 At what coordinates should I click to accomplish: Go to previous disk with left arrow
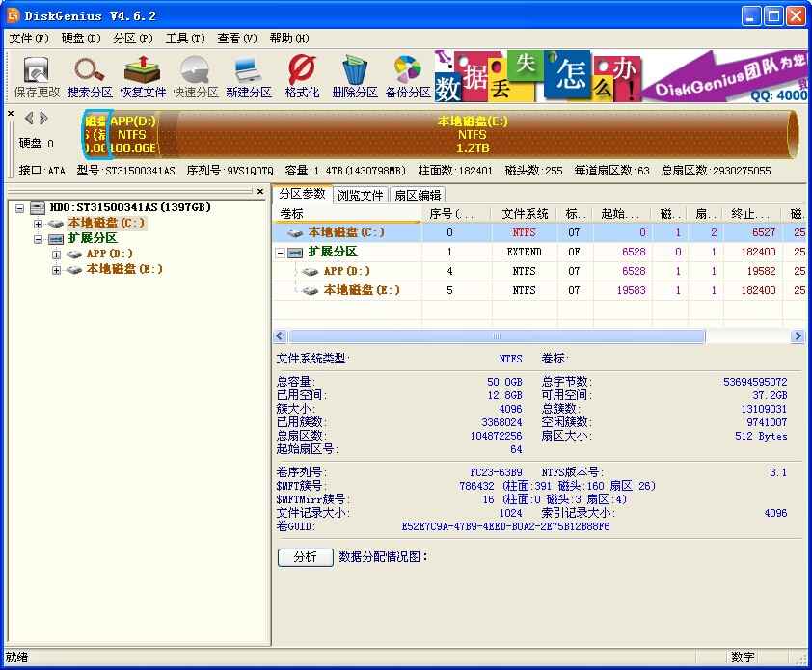(x=29, y=119)
